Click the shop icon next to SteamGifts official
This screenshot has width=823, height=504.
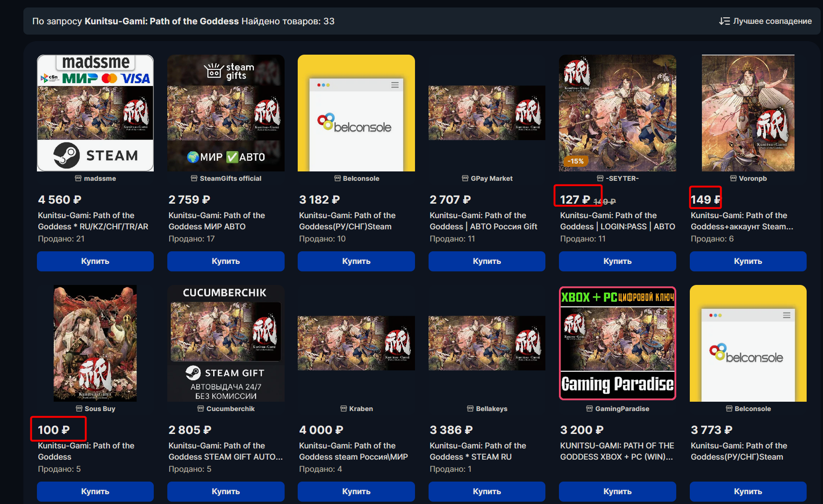coord(194,178)
